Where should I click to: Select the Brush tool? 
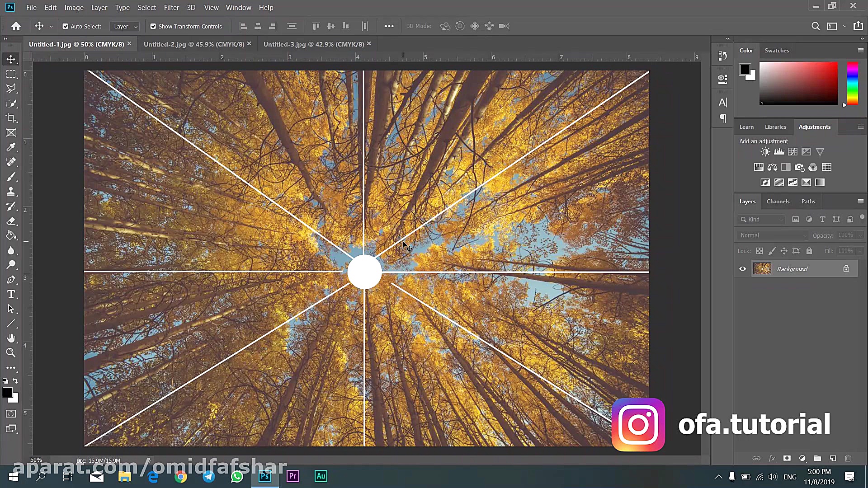[x=11, y=177]
